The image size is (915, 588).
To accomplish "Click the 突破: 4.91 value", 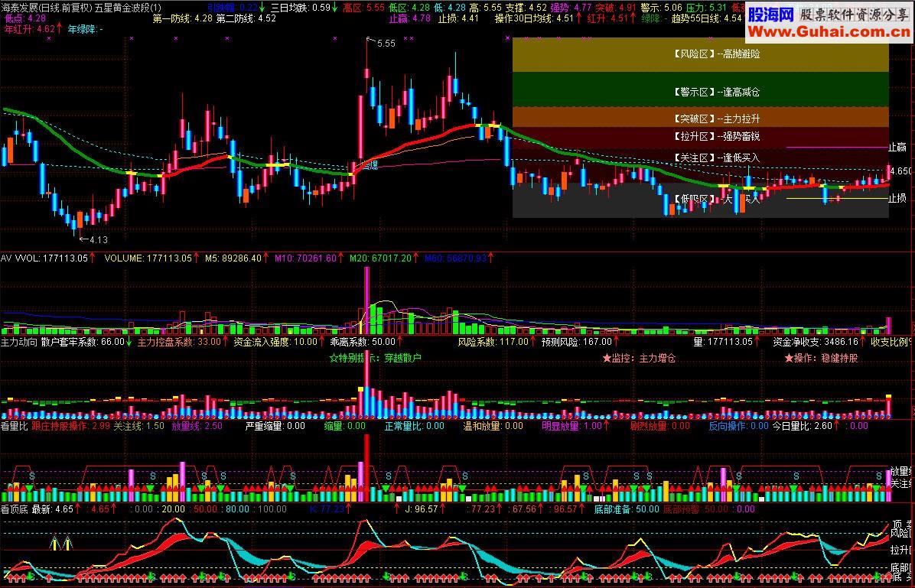I will click(616, 8).
